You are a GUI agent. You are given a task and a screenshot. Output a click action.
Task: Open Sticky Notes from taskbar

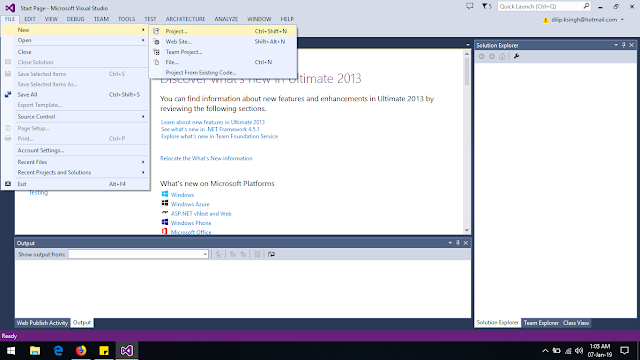(x=104, y=351)
